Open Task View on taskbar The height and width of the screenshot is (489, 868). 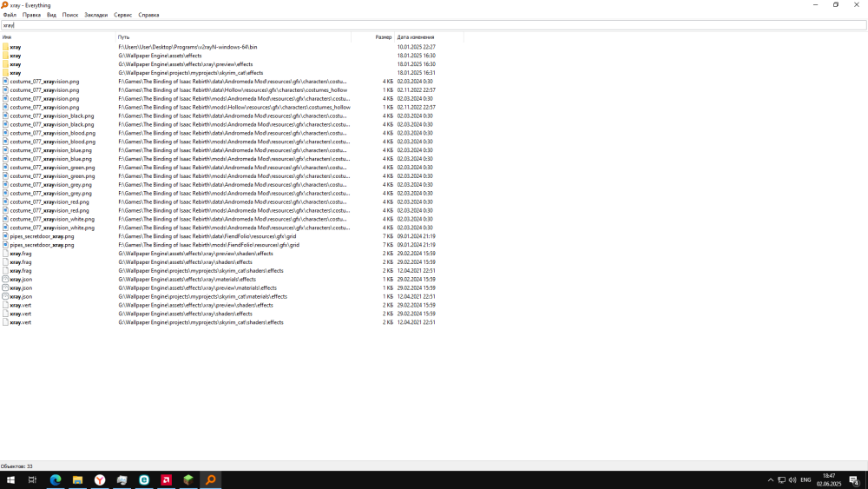32,480
